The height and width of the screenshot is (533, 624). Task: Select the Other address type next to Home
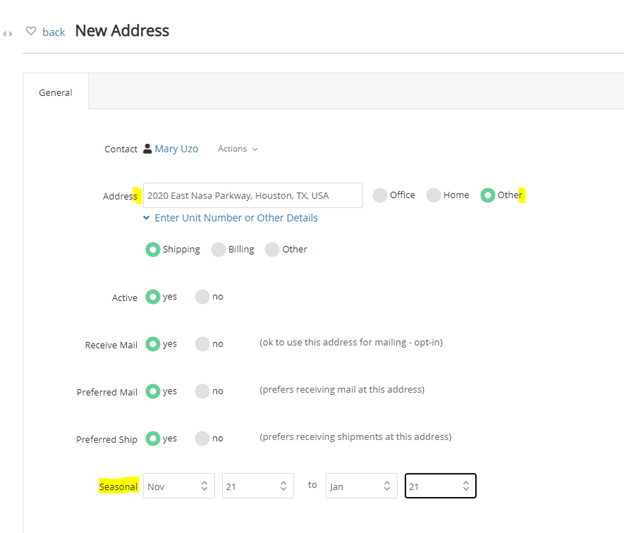point(488,195)
